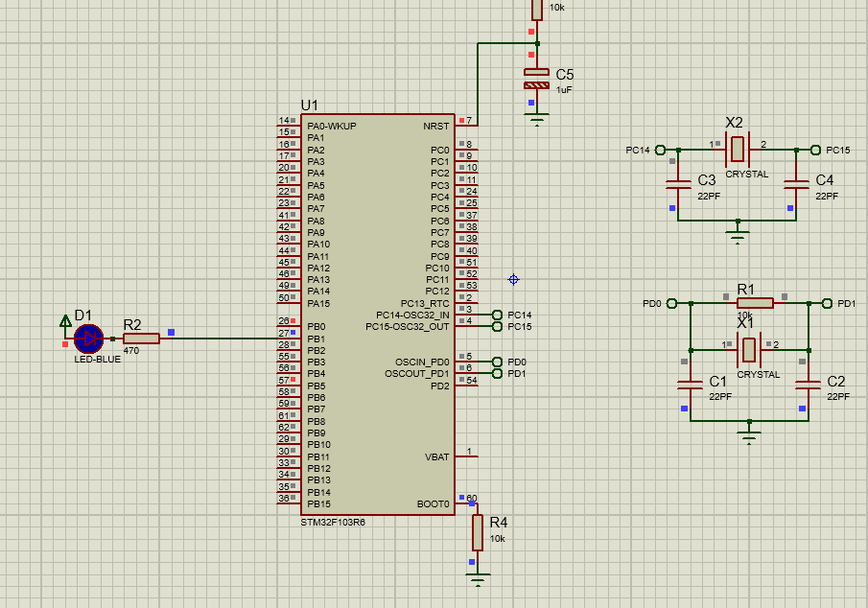Select the PC15 terminal connector
Image resolution: width=868 pixels, height=608 pixels.
click(498, 325)
